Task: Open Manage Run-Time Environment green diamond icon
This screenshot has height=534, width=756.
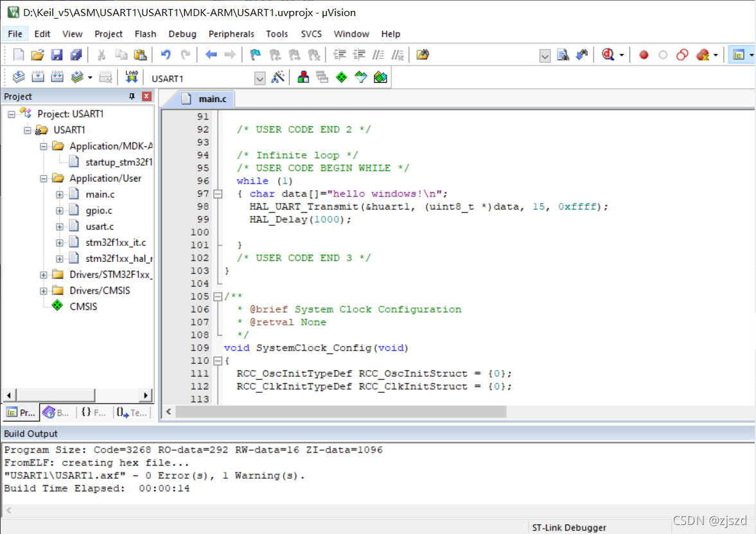Action: (x=341, y=77)
